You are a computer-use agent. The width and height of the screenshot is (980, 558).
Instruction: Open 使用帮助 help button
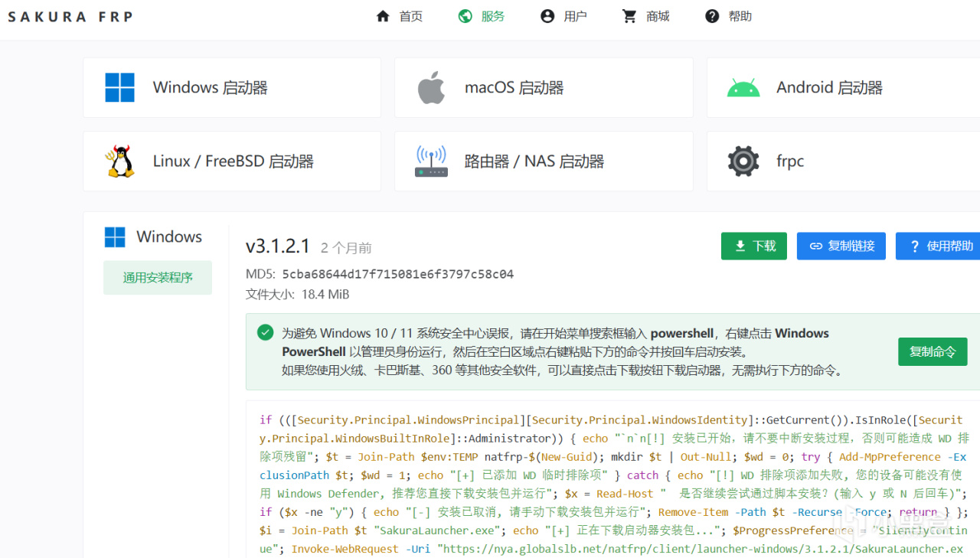(x=938, y=246)
